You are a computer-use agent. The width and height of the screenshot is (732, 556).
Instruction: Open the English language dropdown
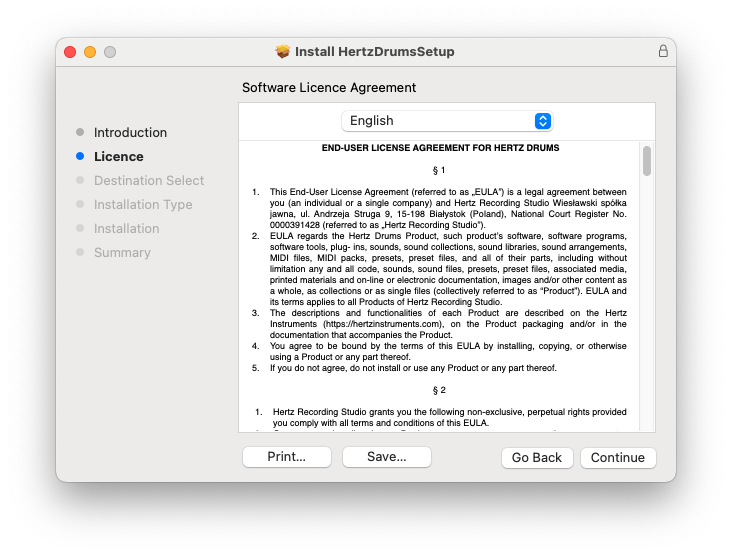pos(447,121)
